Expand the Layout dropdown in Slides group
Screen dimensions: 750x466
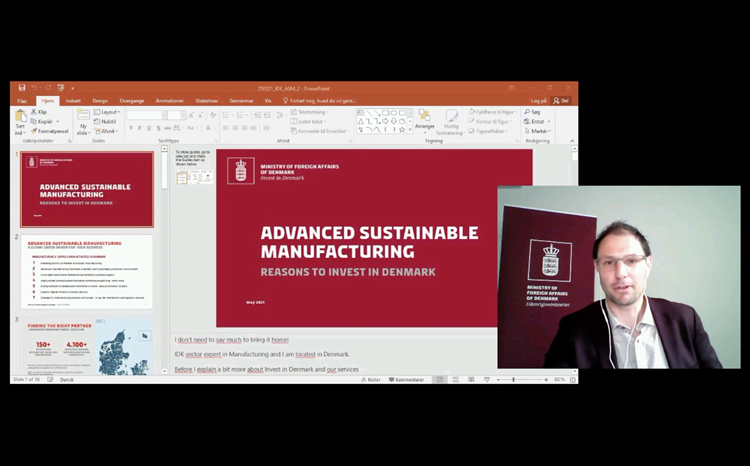coord(108,112)
